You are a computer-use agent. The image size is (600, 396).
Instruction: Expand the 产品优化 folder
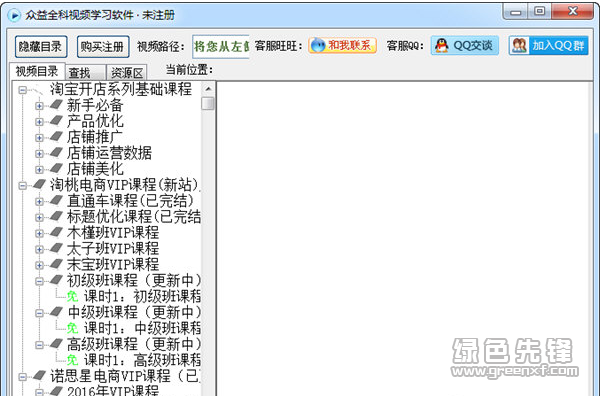pos(39,122)
